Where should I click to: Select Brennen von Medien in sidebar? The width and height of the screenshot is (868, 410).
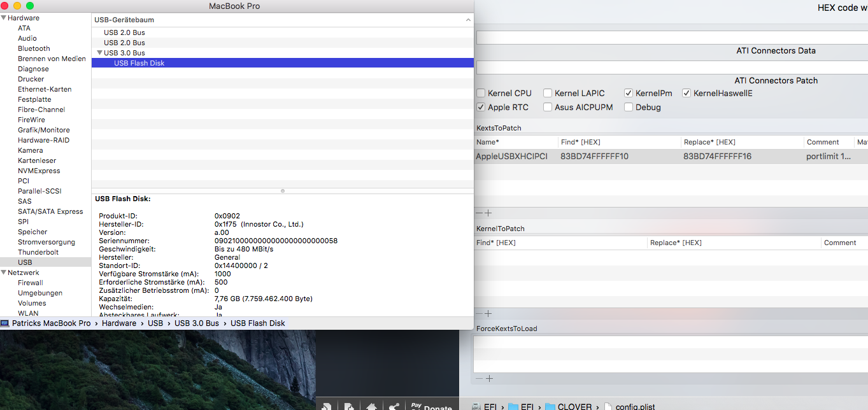point(52,59)
